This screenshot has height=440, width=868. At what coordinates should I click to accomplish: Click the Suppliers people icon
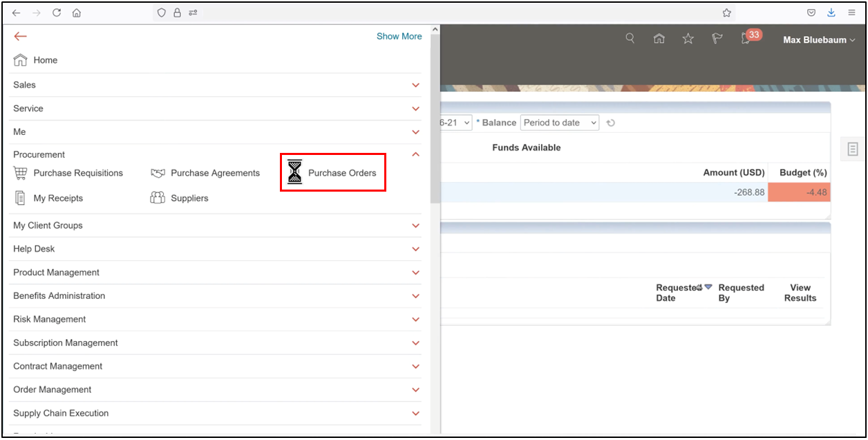[x=158, y=198]
